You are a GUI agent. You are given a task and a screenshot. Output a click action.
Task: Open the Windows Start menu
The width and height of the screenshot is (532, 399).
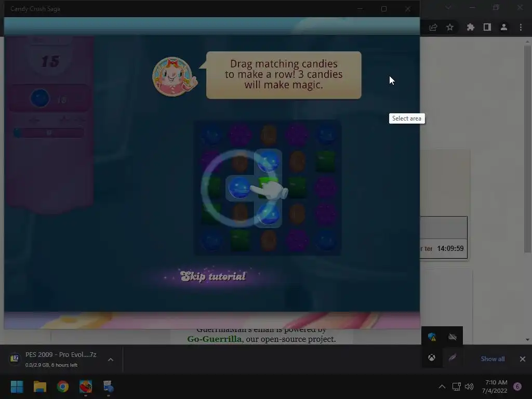(17, 387)
